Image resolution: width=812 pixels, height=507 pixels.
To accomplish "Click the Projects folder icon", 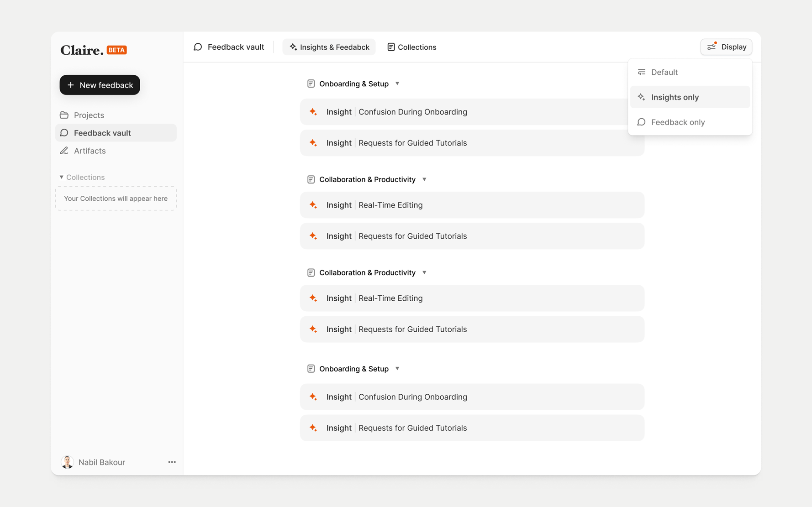I will [64, 115].
